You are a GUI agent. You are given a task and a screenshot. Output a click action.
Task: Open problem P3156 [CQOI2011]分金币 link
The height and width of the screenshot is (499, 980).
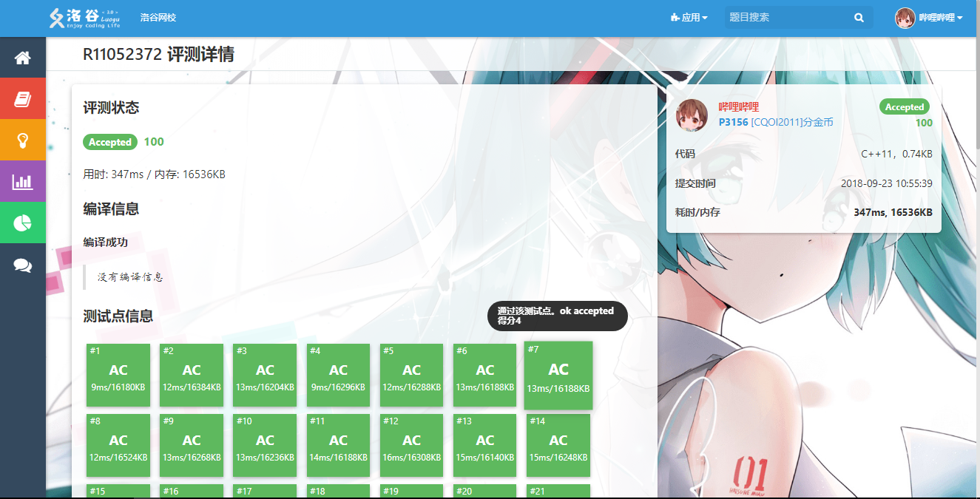pos(776,122)
